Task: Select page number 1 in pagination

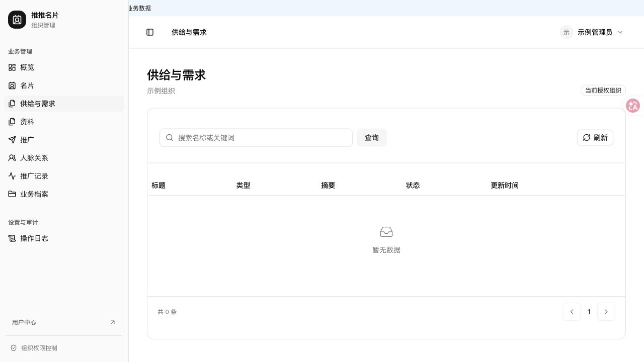Action: coord(589,312)
